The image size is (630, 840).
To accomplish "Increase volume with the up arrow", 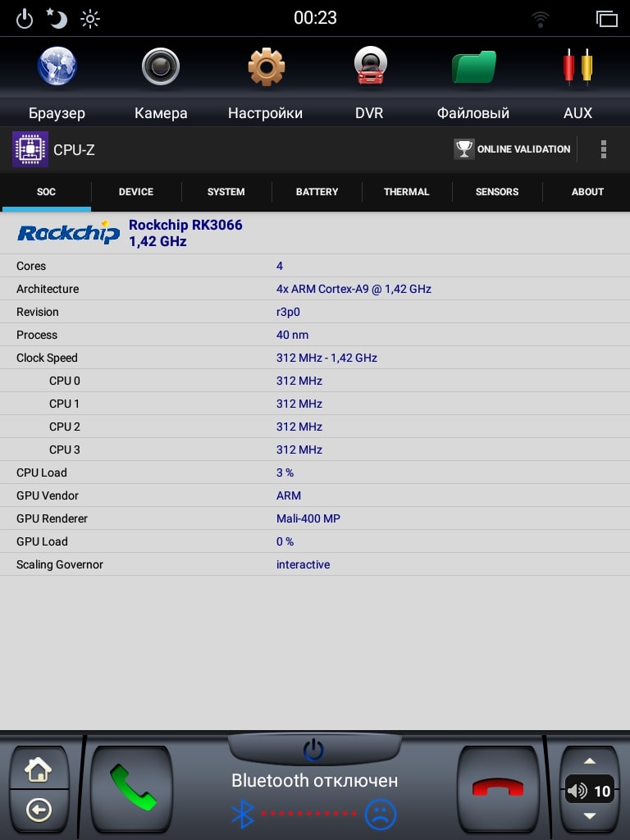I will tap(590, 761).
